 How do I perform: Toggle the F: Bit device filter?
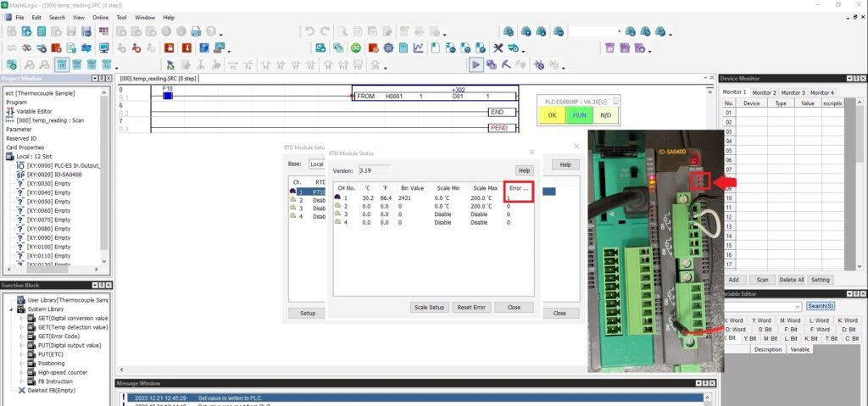click(792, 329)
